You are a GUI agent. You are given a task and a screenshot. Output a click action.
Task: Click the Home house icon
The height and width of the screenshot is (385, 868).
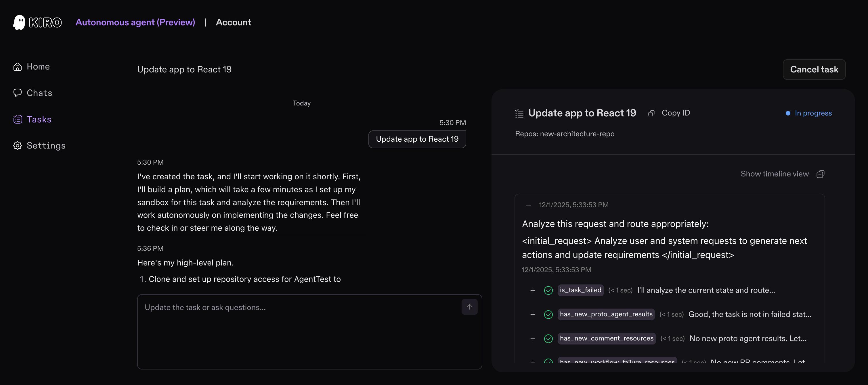18,66
